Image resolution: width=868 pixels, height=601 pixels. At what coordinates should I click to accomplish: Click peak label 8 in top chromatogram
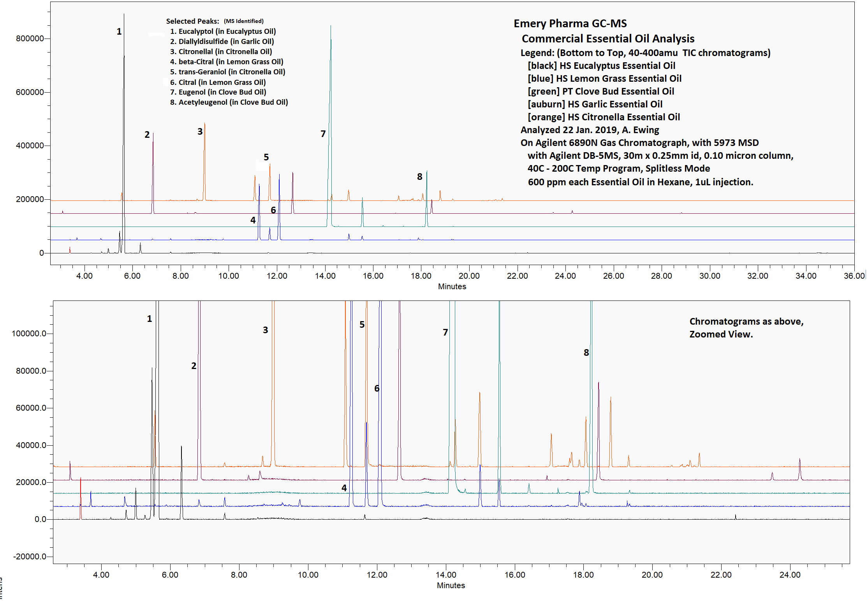pos(419,177)
